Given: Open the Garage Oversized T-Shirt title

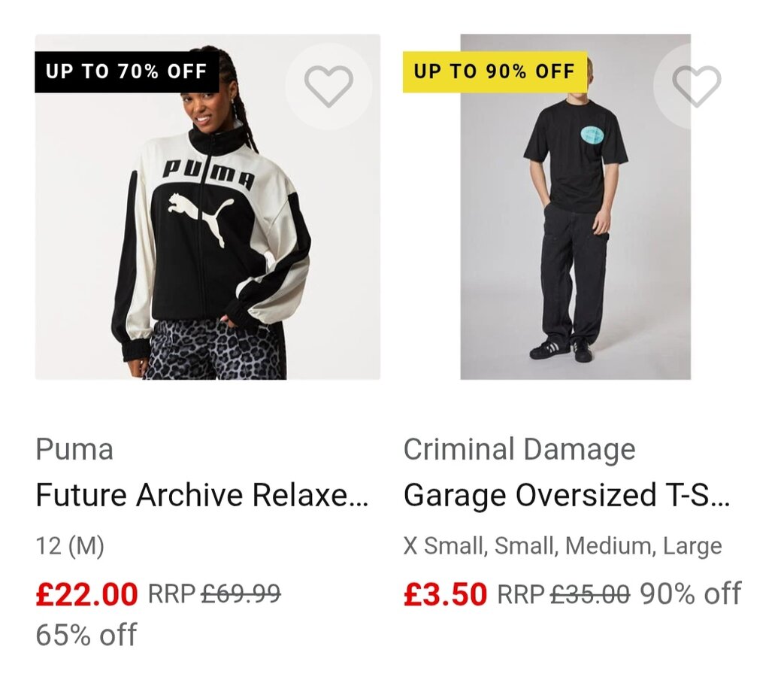Looking at the screenshot, I should (x=567, y=496).
